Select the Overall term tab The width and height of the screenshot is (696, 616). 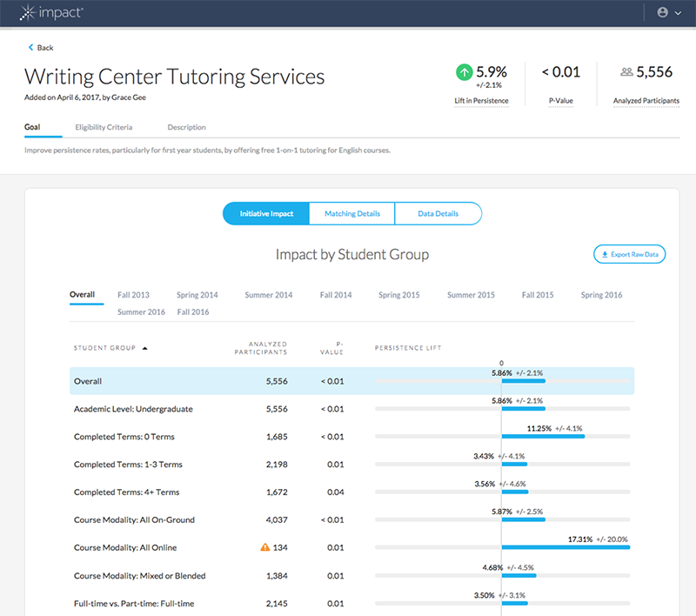coord(82,295)
